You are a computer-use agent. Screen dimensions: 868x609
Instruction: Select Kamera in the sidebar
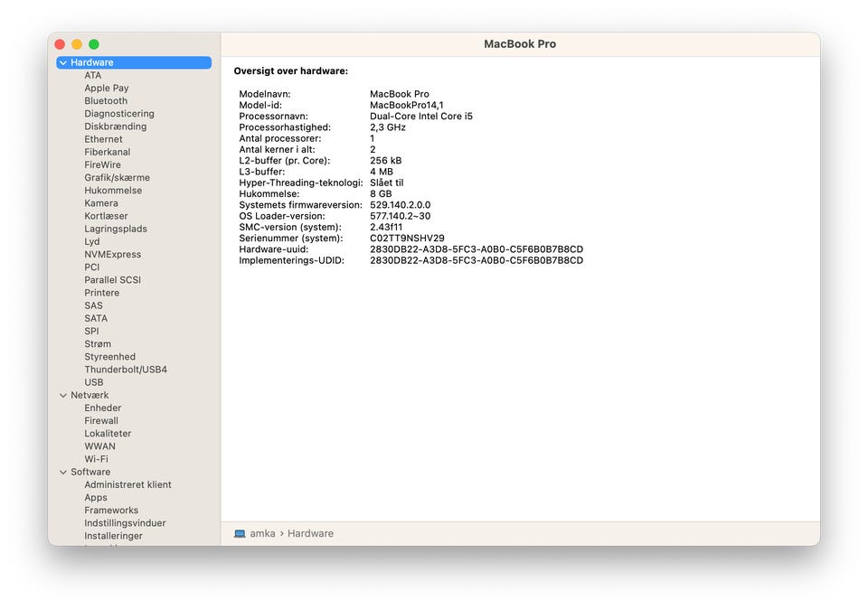click(x=100, y=203)
